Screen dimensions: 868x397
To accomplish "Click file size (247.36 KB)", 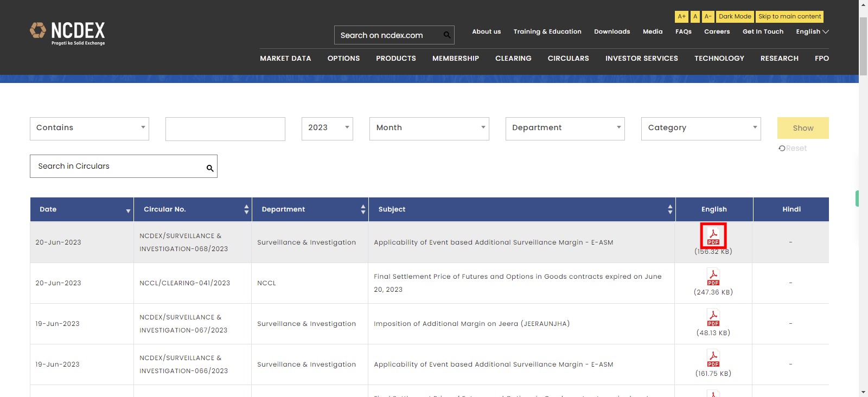I will [x=713, y=292].
